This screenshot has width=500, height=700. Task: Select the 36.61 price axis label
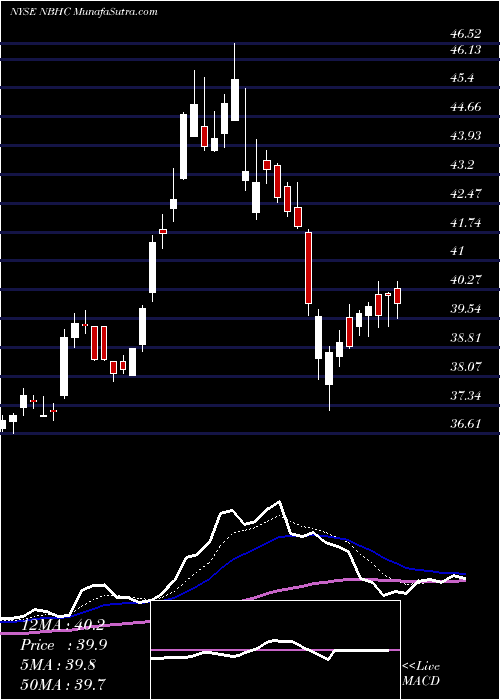[x=465, y=424]
